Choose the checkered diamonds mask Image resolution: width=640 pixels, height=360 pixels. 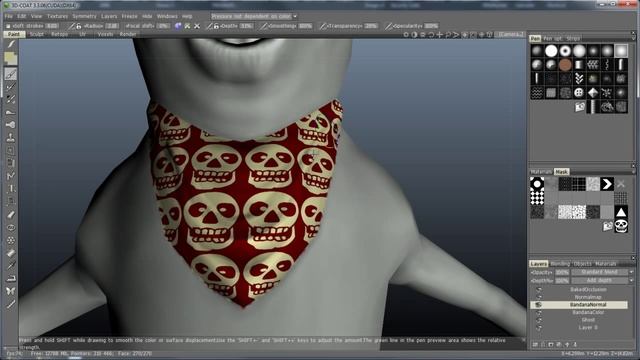(537, 198)
